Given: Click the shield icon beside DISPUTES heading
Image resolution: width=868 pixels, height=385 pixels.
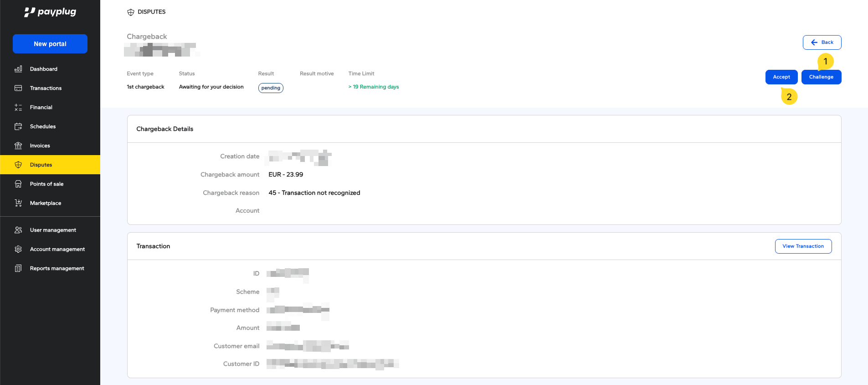Looking at the screenshot, I should [x=131, y=12].
